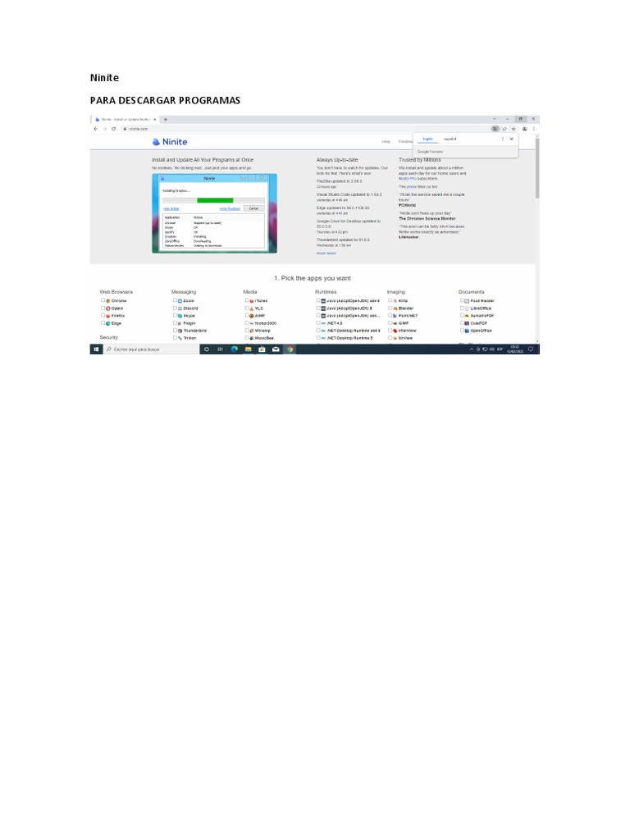Screen dimensions: 630x840
Task: Bookmark this page with the star icon
Action: [514, 129]
